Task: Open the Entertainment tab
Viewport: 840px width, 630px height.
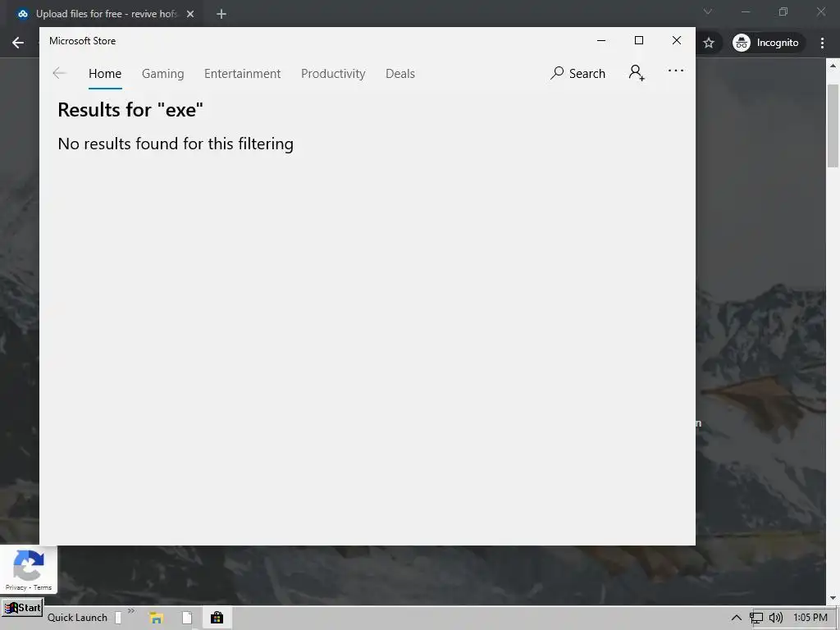Action: pyautogui.click(x=242, y=73)
